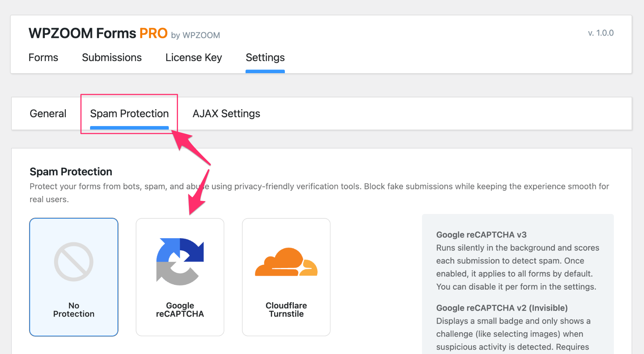Choose the Google reCAPTCHA card
This screenshot has width=644, height=354.
[x=180, y=277]
